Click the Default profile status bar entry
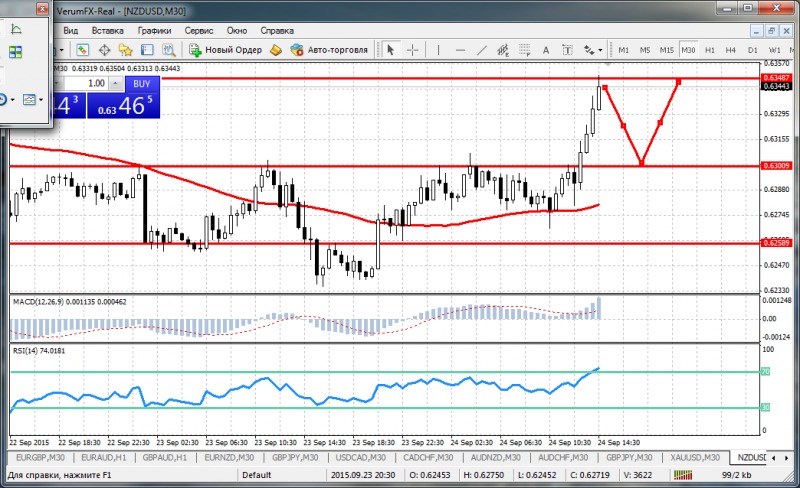The height and width of the screenshot is (488, 800). [x=257, y=475]
